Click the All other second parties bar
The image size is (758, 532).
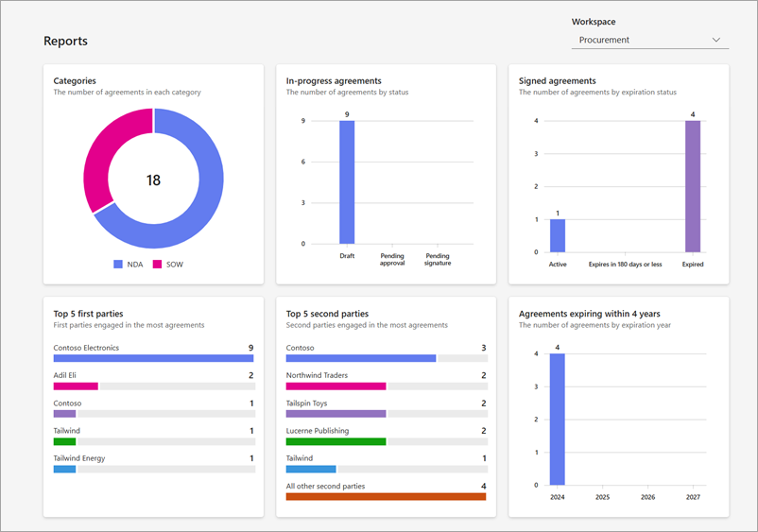(x=386, y=497)
